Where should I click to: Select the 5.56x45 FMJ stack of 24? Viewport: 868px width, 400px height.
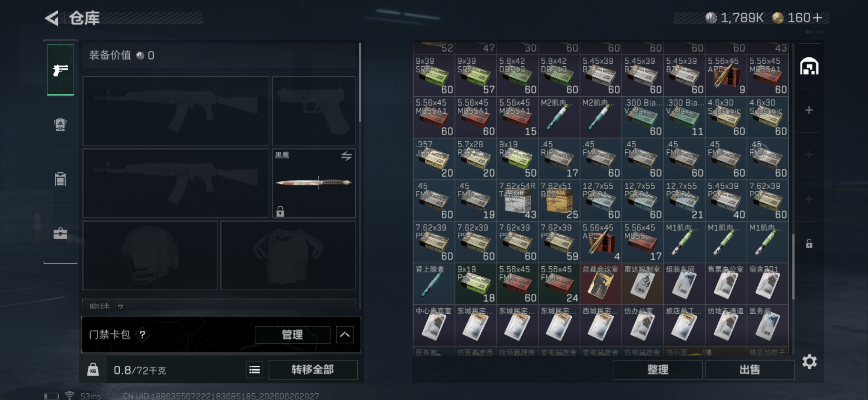coord(559,284)
